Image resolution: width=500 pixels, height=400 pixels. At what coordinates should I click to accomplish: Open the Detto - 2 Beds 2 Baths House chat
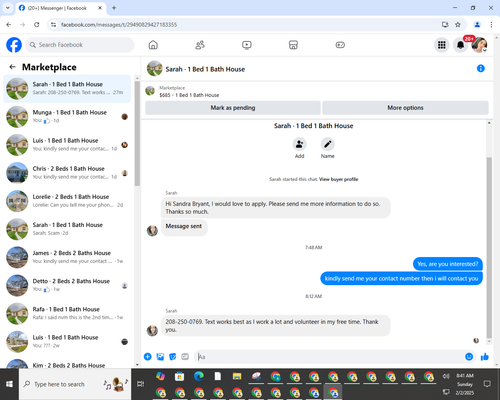point(67,285)
